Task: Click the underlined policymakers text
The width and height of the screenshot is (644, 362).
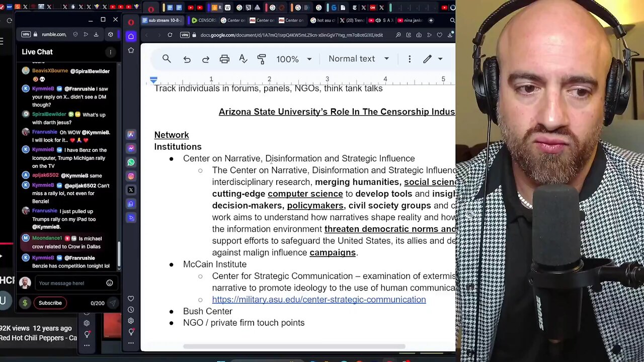Action: tap(315, 205)
